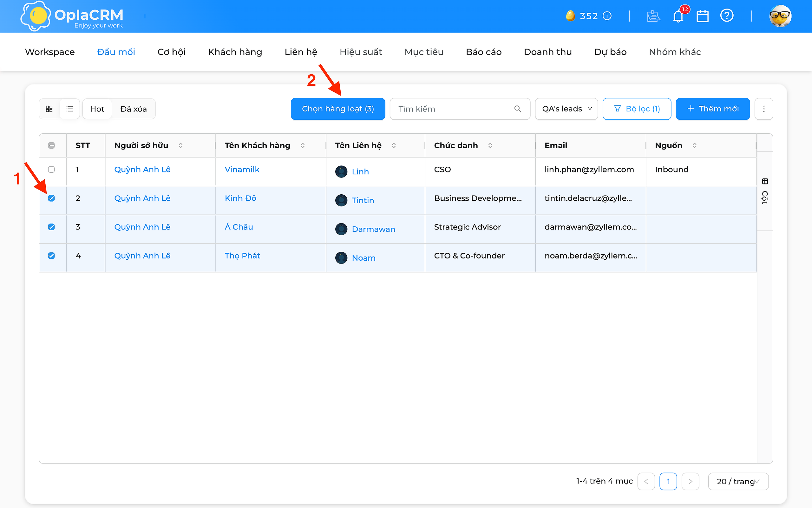
Task: Click the Bộ lọc (1) filter button
Action: pos(637,109)
